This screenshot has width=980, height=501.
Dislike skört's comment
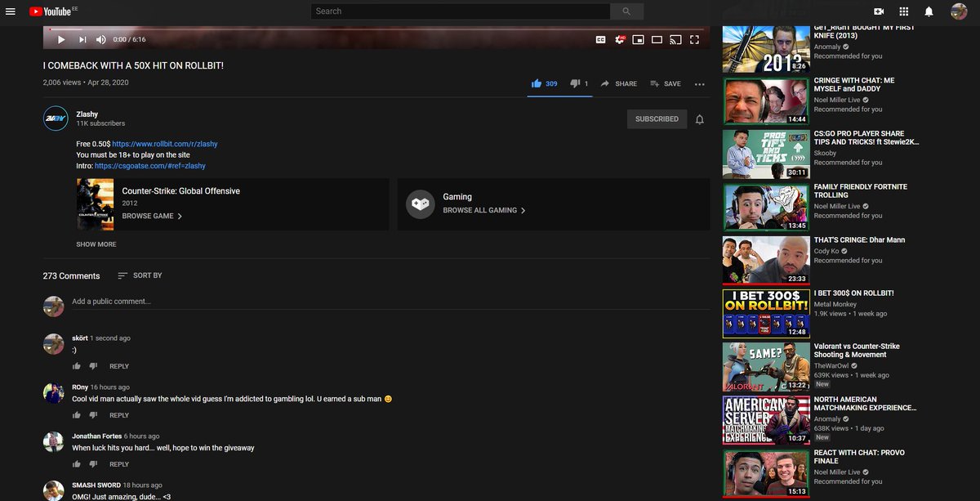click(x=93, y=366)
